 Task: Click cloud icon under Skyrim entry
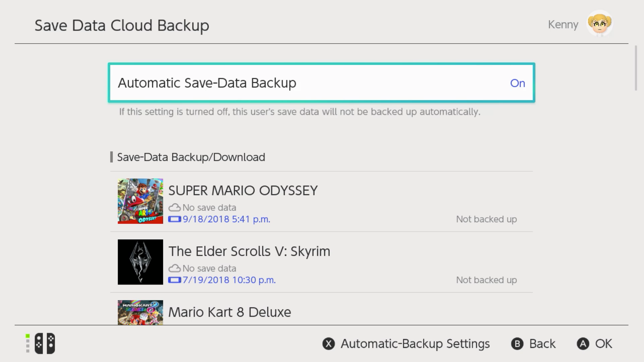click(174, 268)
